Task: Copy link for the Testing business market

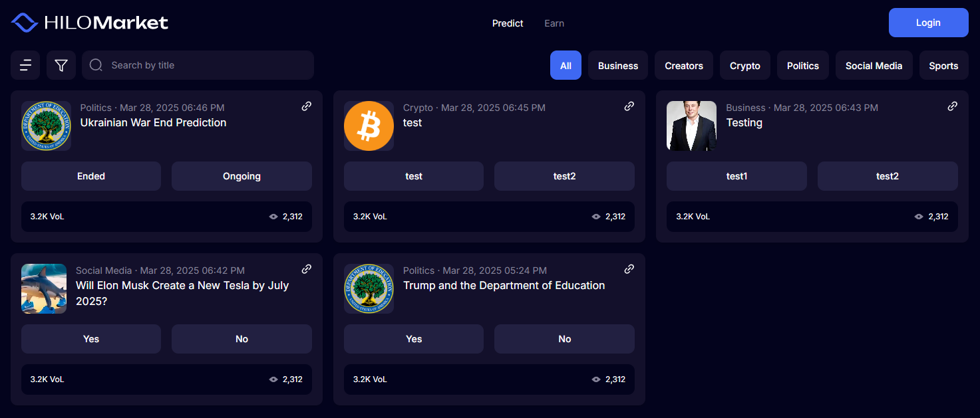Action: pos(953,106)
